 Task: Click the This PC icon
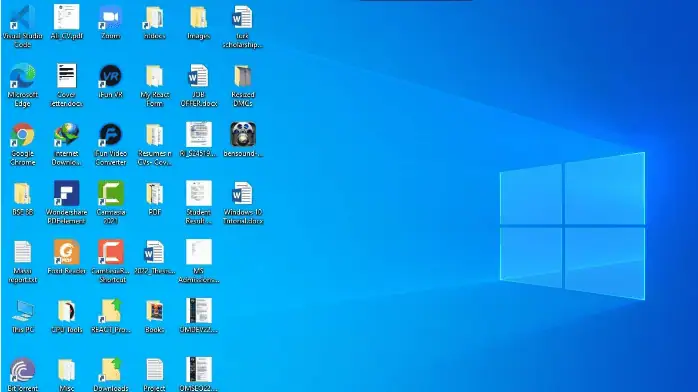(x=22, y=311)
